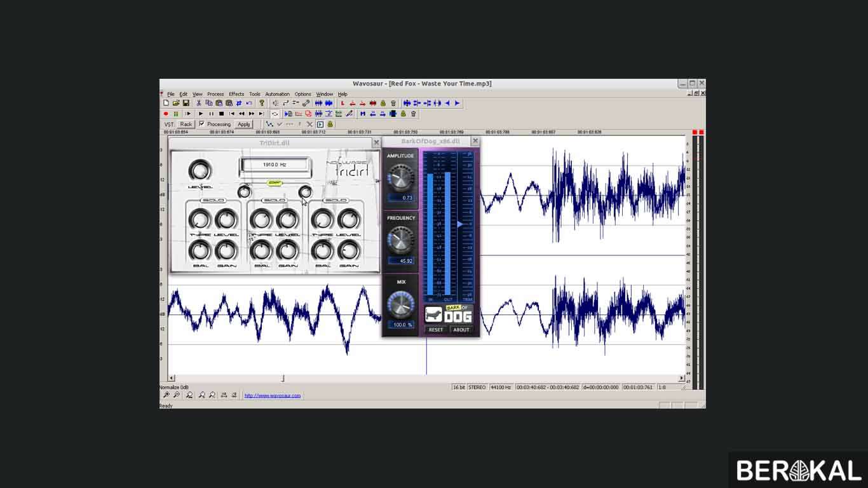
Task: Cut selection with the scissors icon
Action: pos(199,103)
